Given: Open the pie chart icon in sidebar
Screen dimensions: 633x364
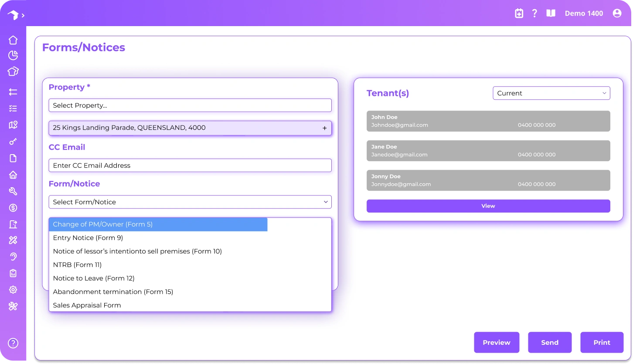Looking at the screenshot, I should [13, 55].
